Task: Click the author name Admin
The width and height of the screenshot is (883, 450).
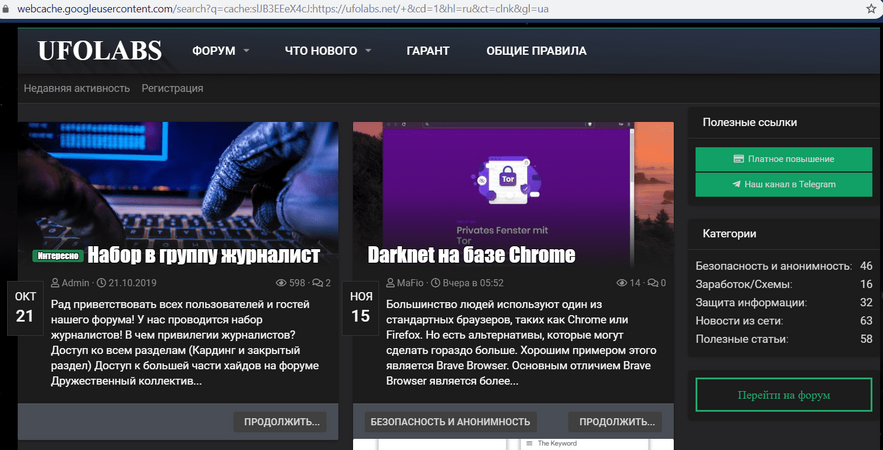Action: (75, 283)
